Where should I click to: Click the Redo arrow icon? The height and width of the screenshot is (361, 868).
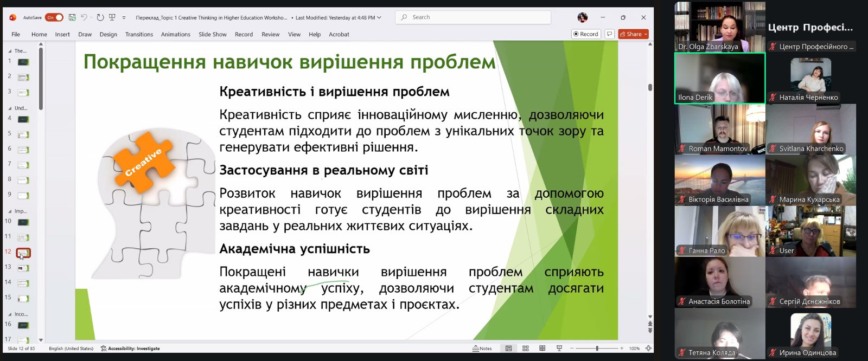pos(100,17)
